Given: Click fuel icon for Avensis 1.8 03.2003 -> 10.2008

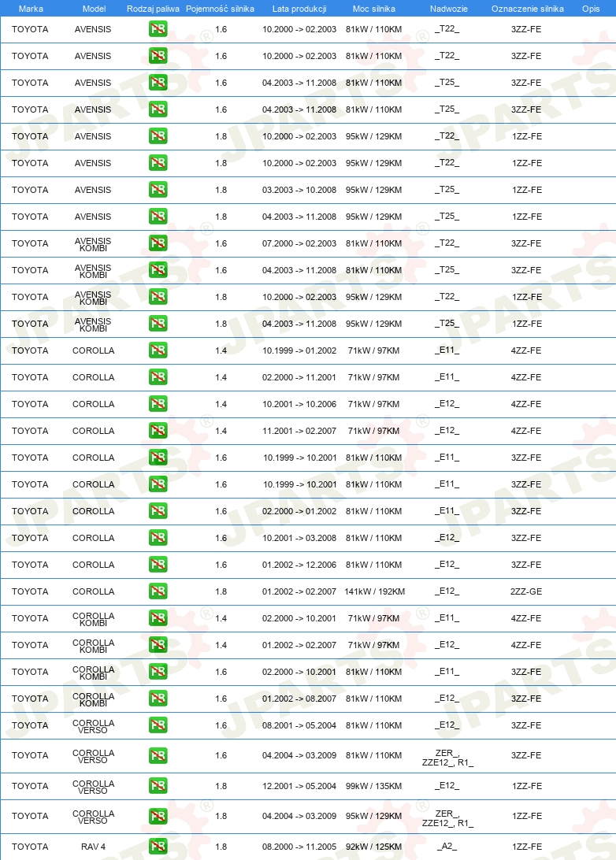Looking at the screenshot, I should click(x=158, y=190).
